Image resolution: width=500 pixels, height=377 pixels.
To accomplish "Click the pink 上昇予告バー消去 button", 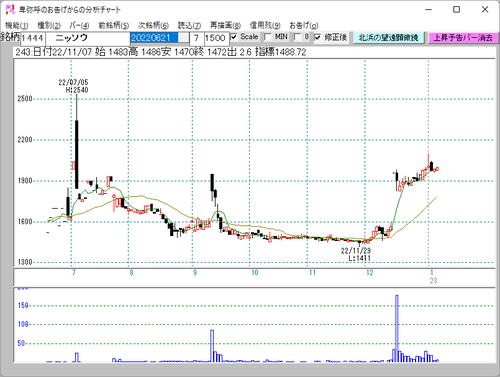I will click(x=463, y=38).
